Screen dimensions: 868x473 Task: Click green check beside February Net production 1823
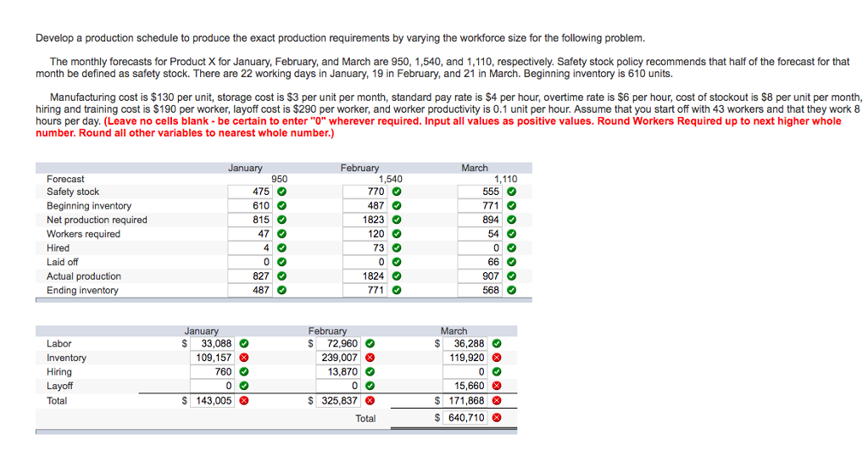(x=397, y=220)
